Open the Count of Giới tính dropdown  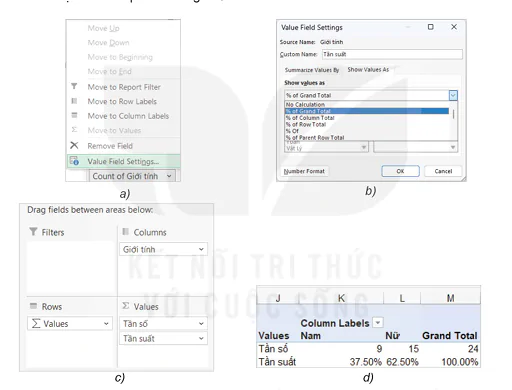pyautogui.click(x=169, y=176)
